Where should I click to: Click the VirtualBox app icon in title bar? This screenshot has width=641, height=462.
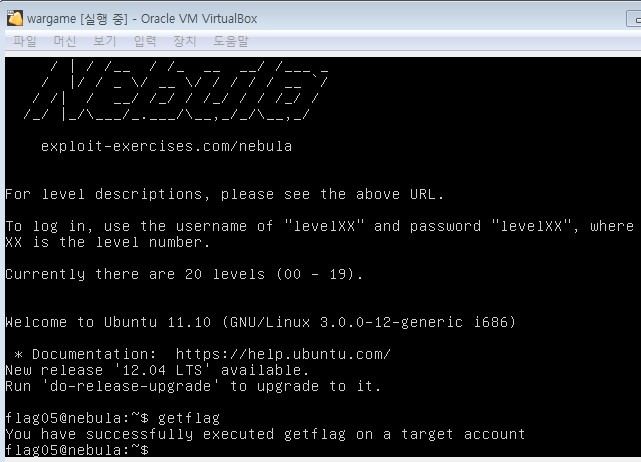(15, 18)
